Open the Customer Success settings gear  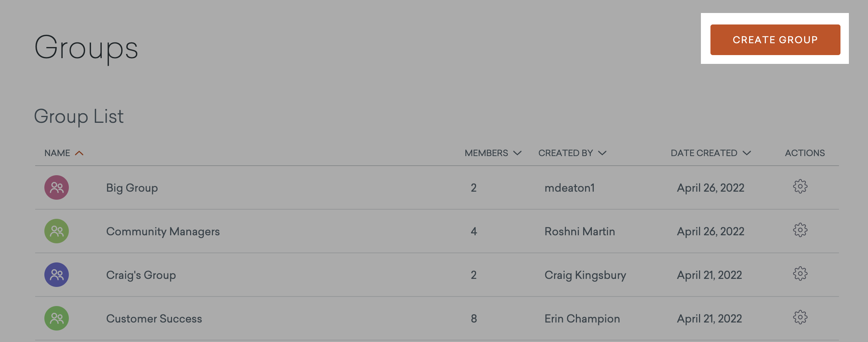(x=800, y=318)
